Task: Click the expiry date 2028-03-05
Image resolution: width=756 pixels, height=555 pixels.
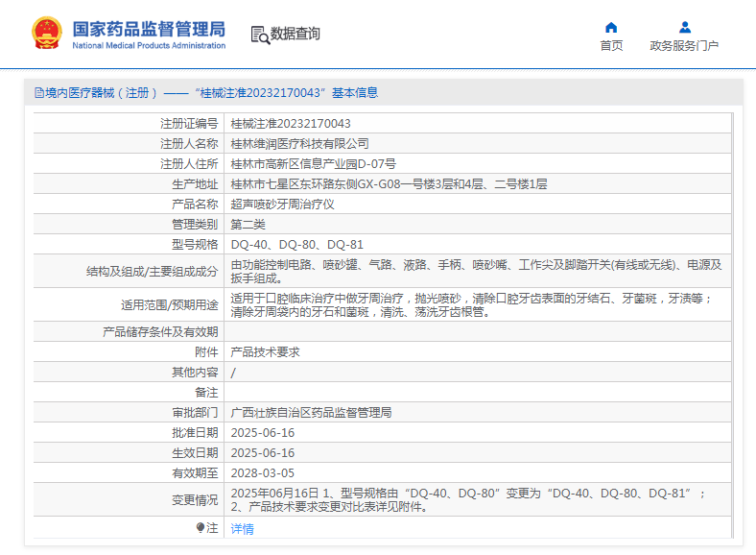Action: pyautogui.click(x=263, y=473)
